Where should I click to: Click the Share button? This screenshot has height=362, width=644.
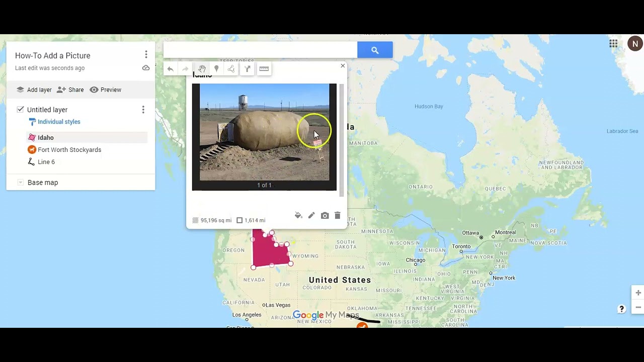(x=70, y=89)
